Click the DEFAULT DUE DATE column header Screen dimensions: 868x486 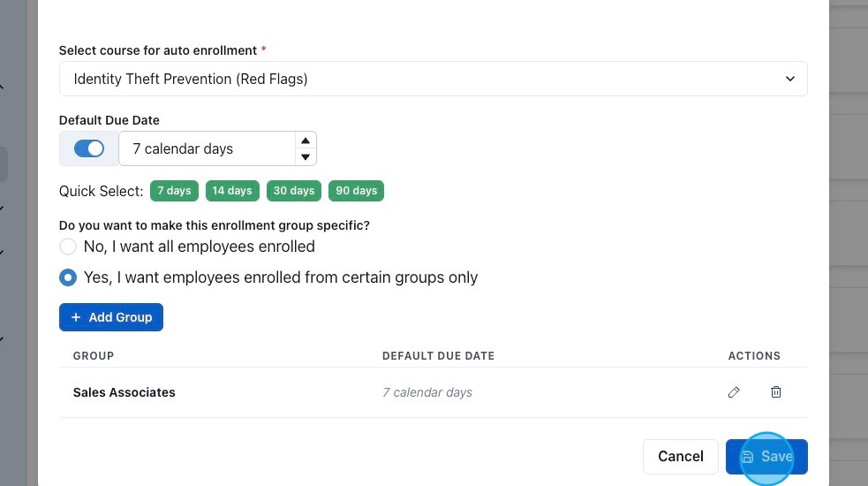[438, 356]
